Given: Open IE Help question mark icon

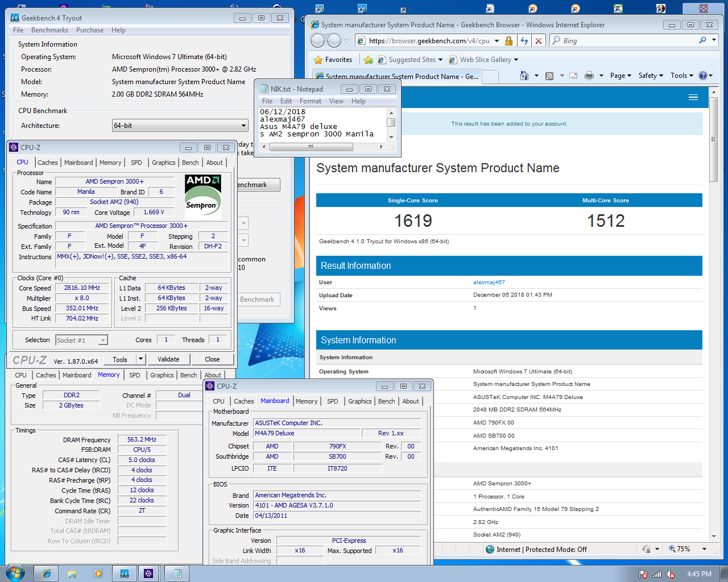Looking at the screenshot, I should click(703, 76).
